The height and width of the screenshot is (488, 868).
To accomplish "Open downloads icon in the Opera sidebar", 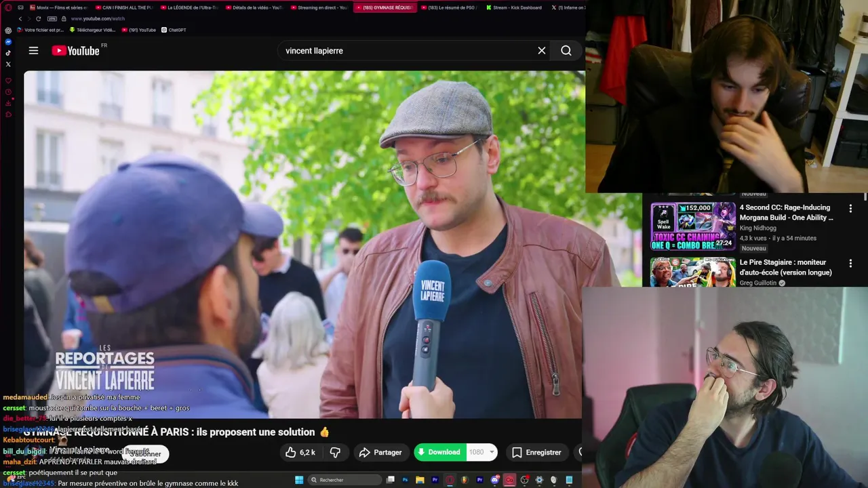I will (x=8, y=103).
